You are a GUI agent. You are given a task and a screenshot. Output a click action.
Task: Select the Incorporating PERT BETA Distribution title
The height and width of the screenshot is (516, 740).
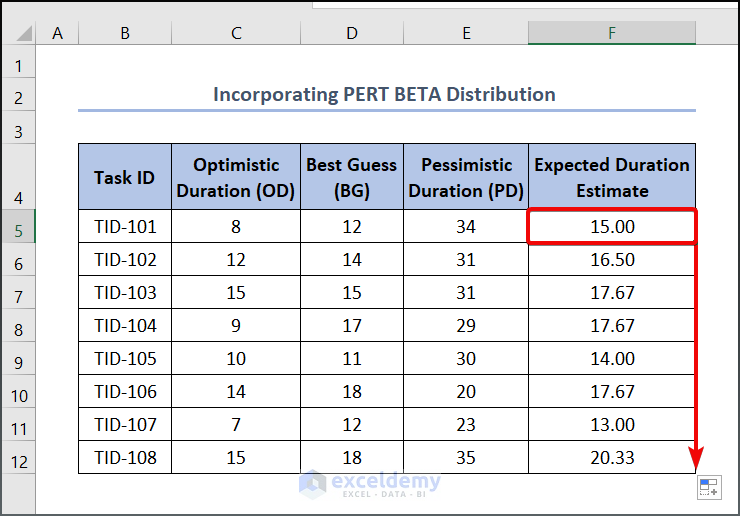point(385,95)
